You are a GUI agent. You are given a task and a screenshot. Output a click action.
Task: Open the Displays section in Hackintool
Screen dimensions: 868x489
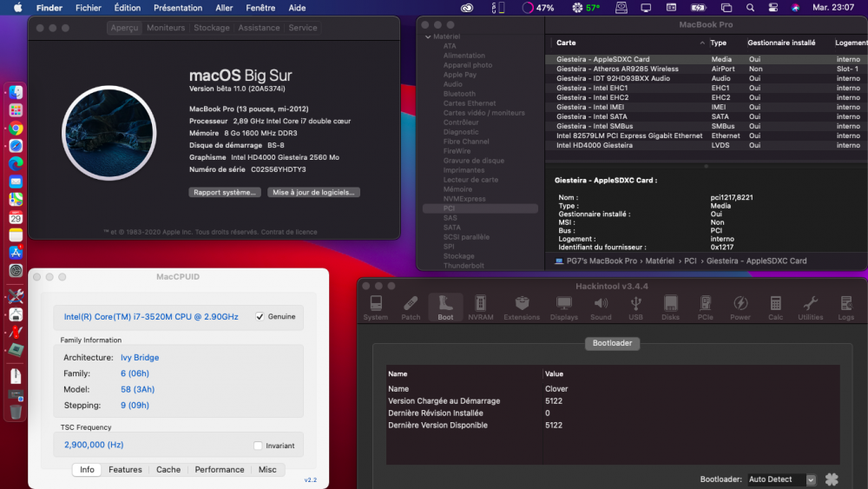[563, 308]
